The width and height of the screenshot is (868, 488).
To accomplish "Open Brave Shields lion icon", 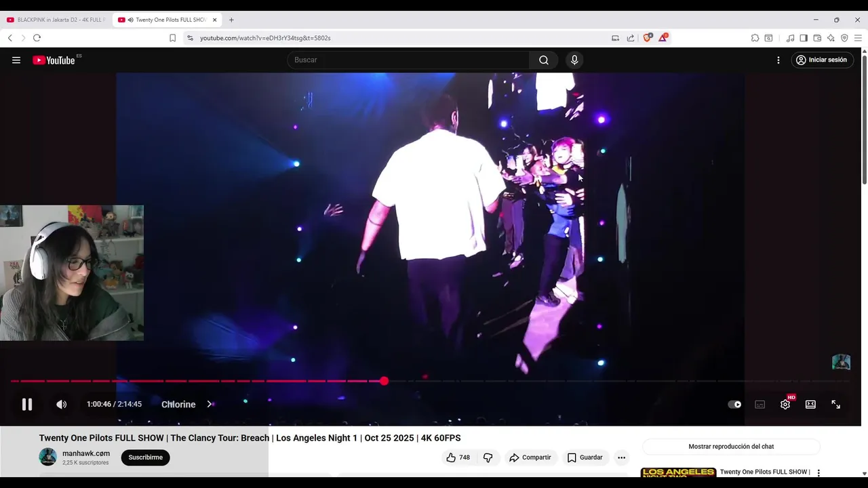I will (x=647, y=38).
